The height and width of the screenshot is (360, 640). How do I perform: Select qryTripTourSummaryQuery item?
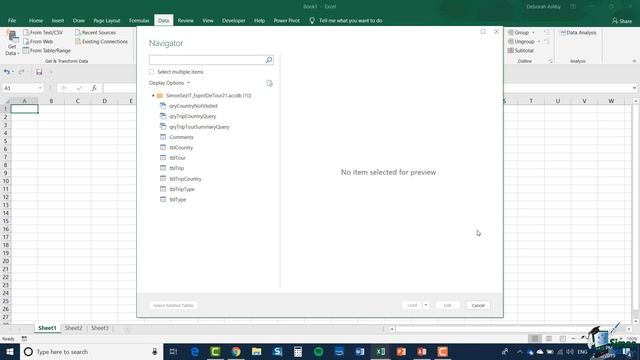(199, 127)
